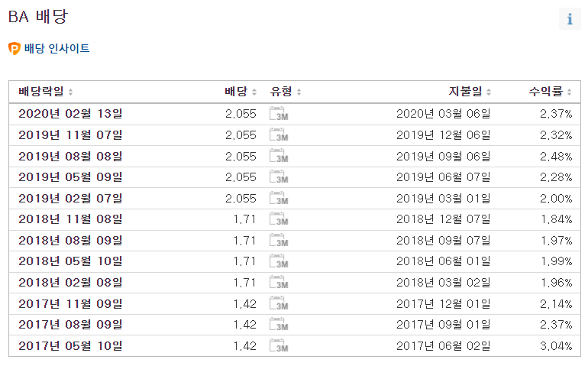This screenshot has height=366, width=588.
Task: Select ex-dividend date 2018년 02월 08일
Action: [70, 282]
